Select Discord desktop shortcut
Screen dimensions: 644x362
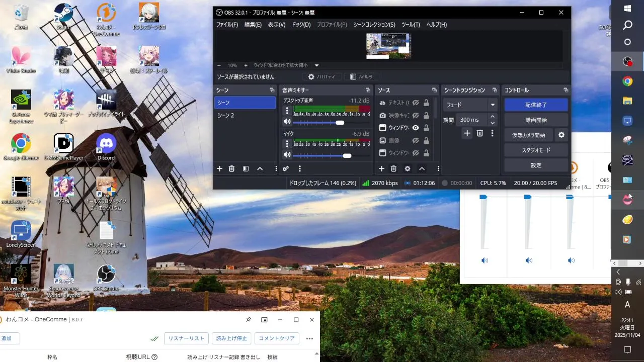click(106, 147)
